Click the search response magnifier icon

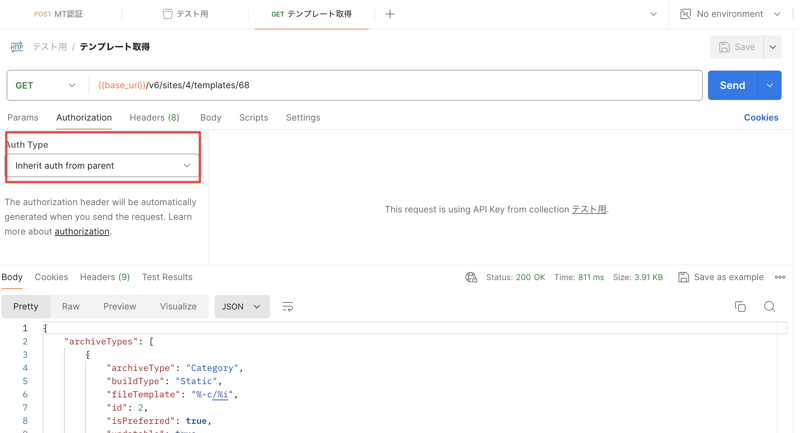[x=769, y=307]
